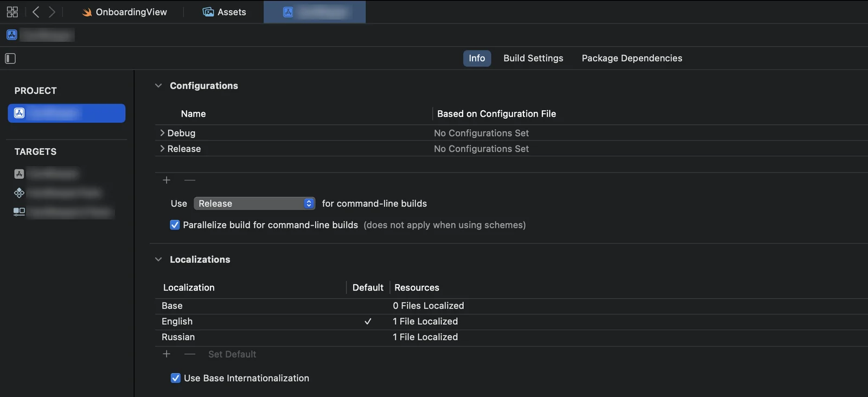This screenshot has width=868, height=397.
Task: Click the Russian row's 1 File Localized cell
Action: (x=425, y=337)
